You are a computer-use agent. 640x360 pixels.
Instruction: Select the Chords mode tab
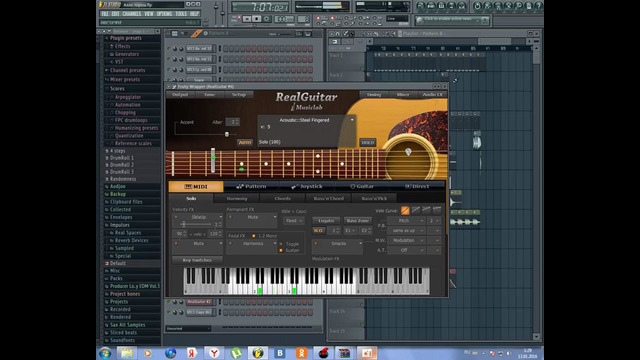tap(282, 199)
